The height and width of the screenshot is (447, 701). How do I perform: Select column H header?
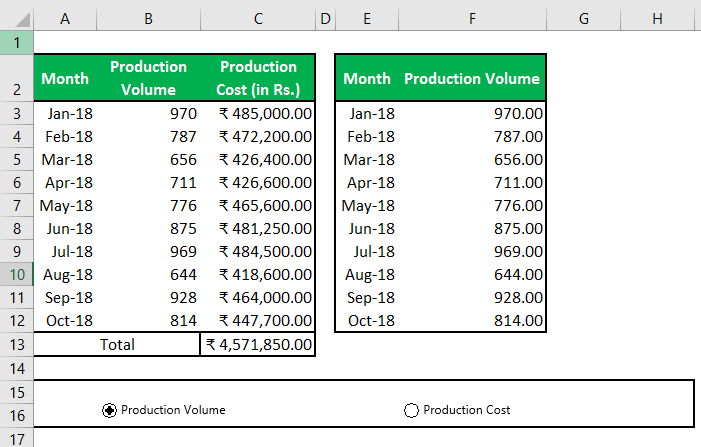[657, 19]
